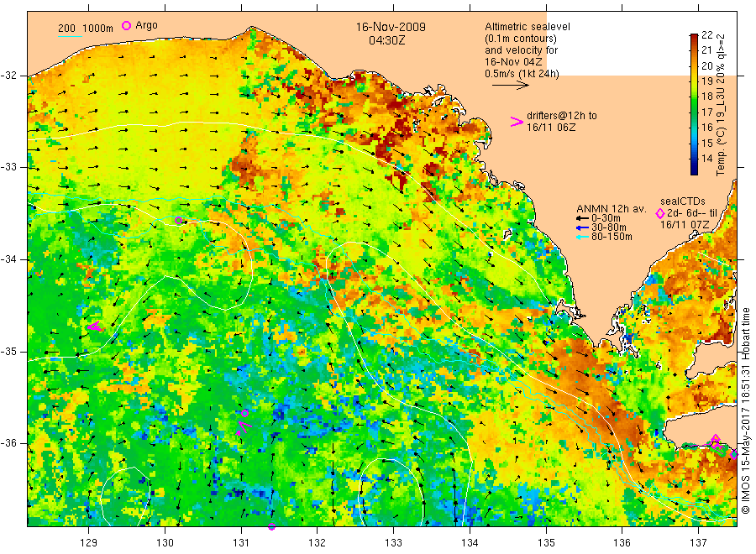
Task: Click the '137' longitude axis label
Action: (698, 543)
